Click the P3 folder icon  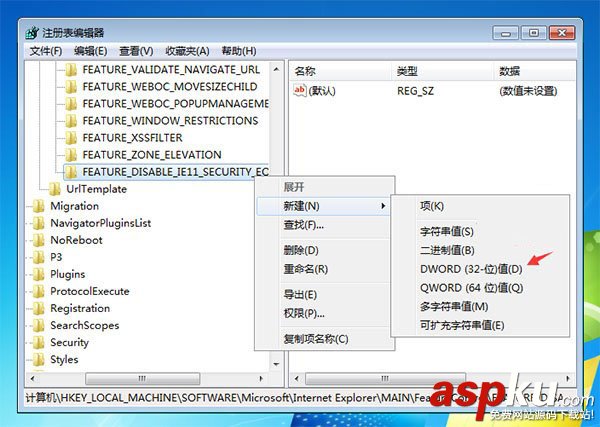point(39,257)
